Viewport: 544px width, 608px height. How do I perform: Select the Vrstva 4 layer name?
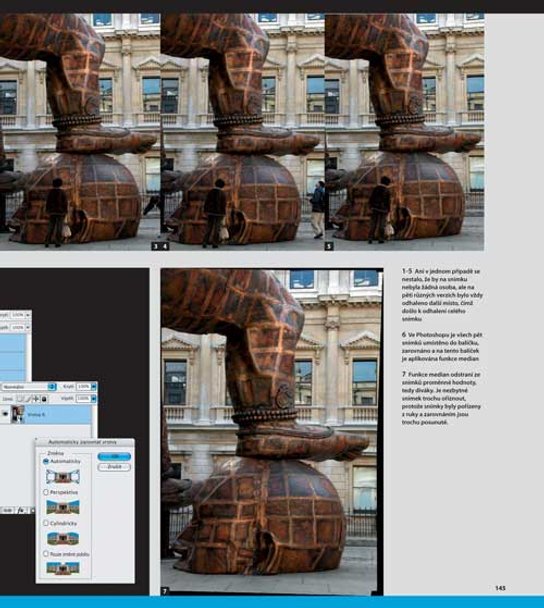click(36, 415)
